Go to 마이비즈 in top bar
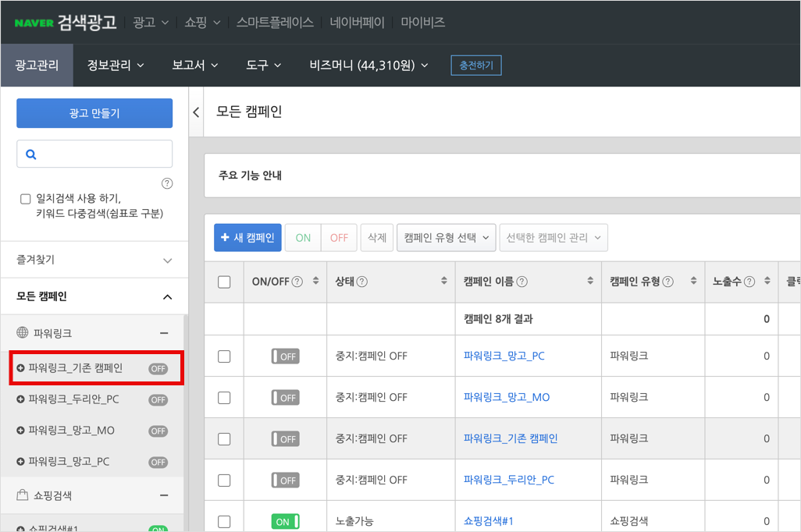This screenshot has width=801, height=532. (x=423, y=23)
